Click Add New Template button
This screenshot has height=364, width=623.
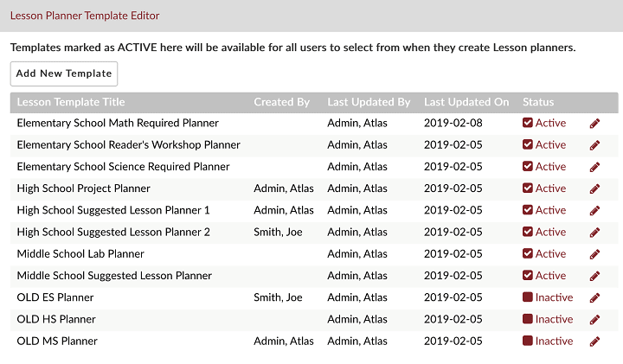(x=64, y=73)
